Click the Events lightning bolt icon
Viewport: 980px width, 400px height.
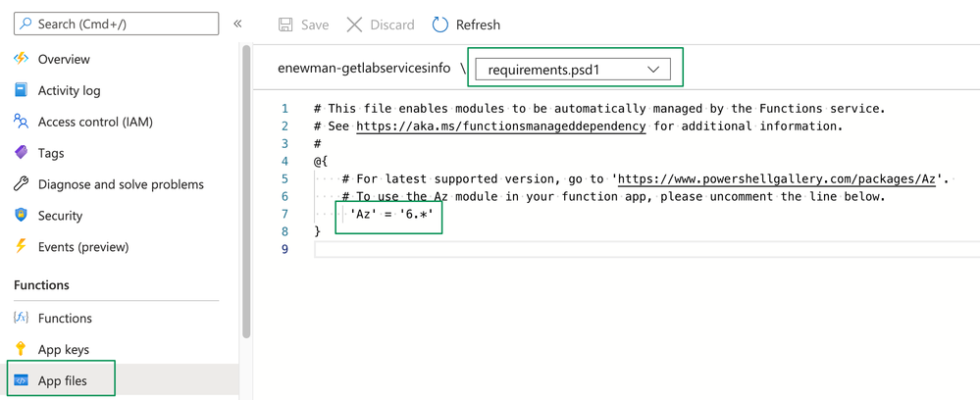coord(21,246)
